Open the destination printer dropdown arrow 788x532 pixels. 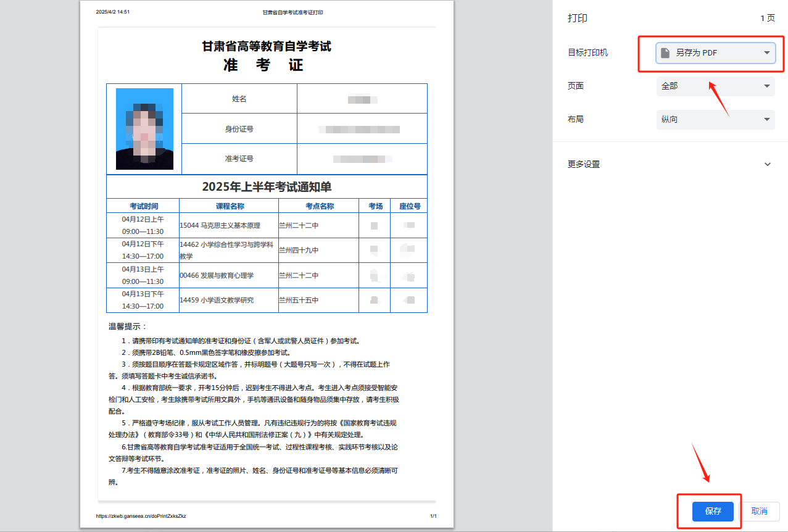click(x=767, y=53)
